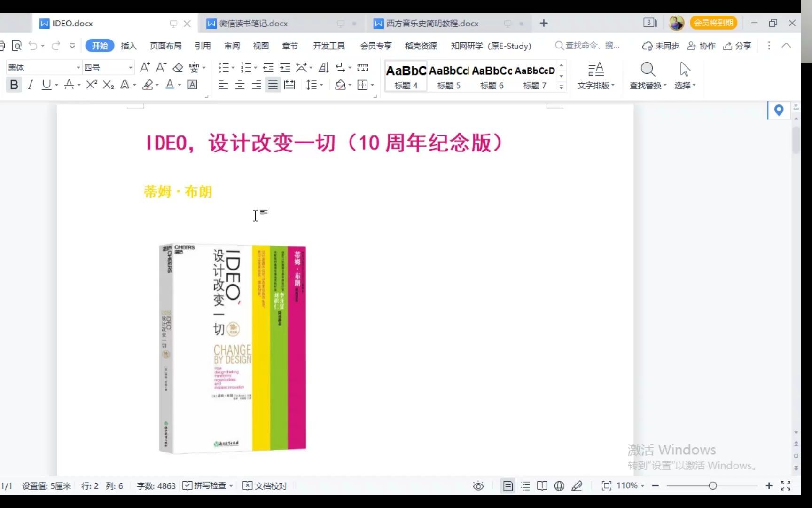Decrease font size icon
Screen dimensions: 812x508
[x=161, y=68]
